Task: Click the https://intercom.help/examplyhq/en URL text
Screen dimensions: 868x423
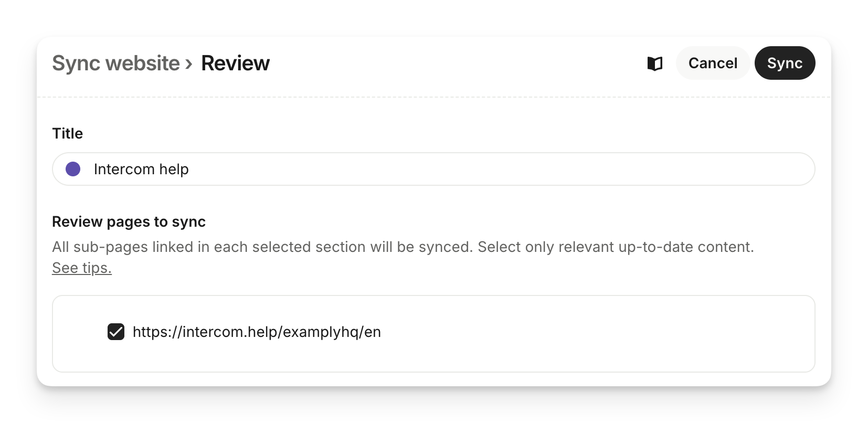Action: [x=257, y=332]
